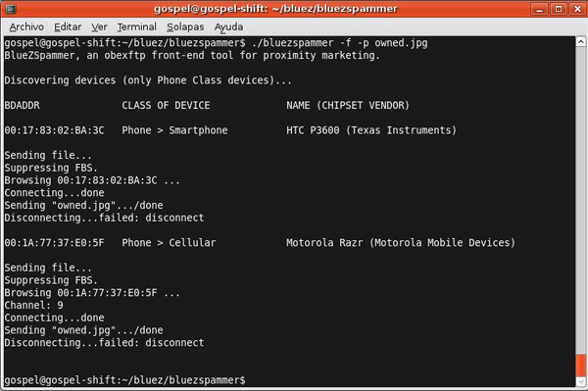This screenshot has width=588, height=391.
Task: Minimize the terminal window
Action: pos(539,9)
